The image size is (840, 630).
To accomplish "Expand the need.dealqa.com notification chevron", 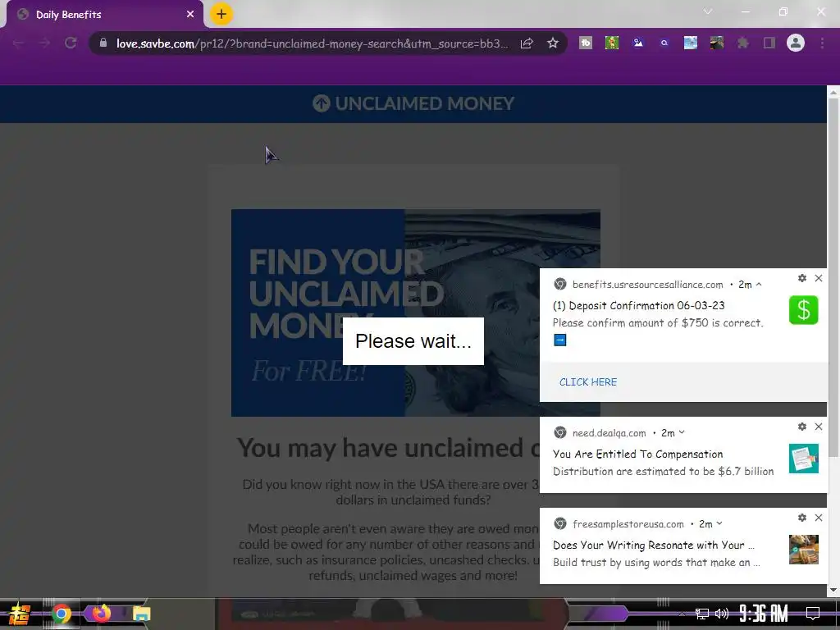I will pos(682,433).
